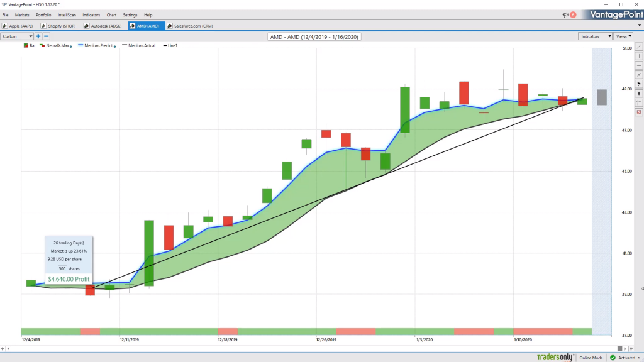This screenshot has height=362, width=644.
Task: Click the blue plus zoom-in button
Action: (x=38, y=36)
